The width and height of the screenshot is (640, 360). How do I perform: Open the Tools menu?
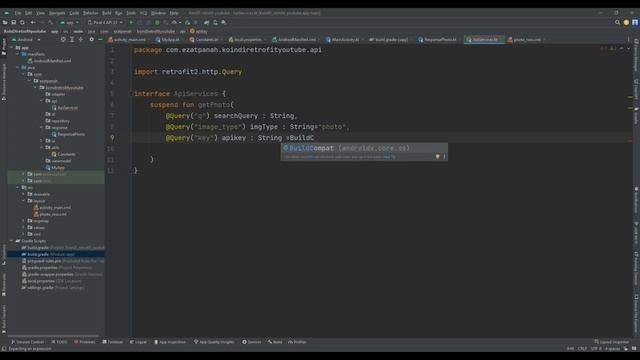(131, 13)
